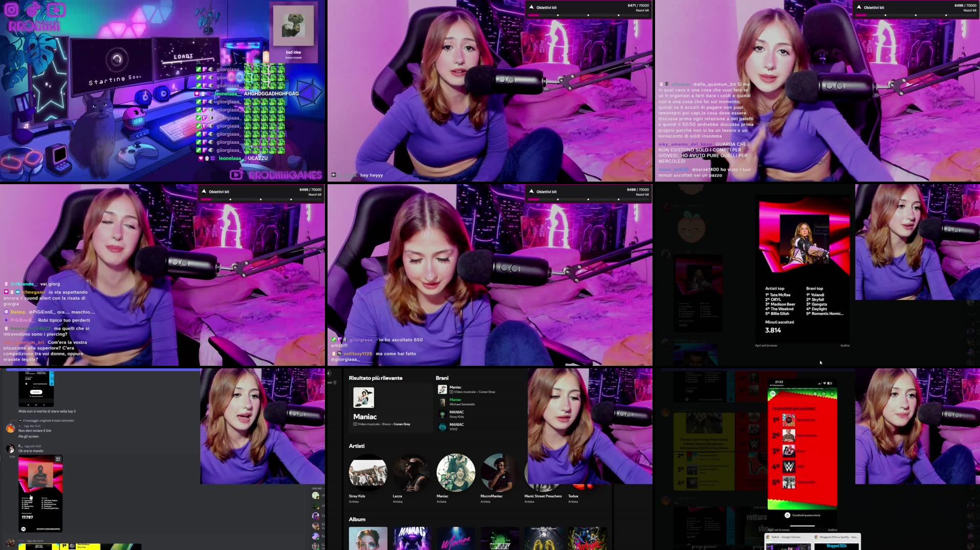Click 'Apri nel browser' below the red story
This screenshot has width=980, height=550.
click(779, 530)
